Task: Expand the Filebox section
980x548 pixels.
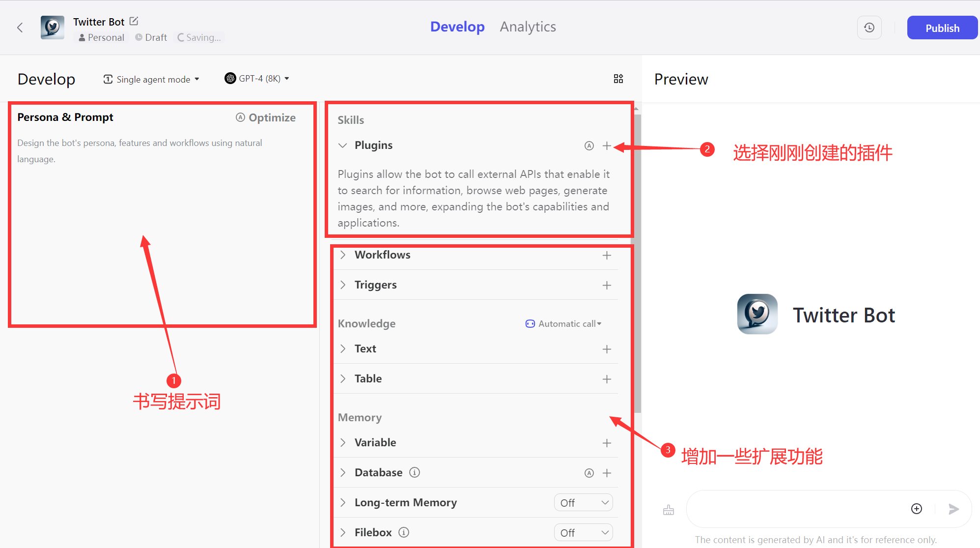Action: click(343, 532)
